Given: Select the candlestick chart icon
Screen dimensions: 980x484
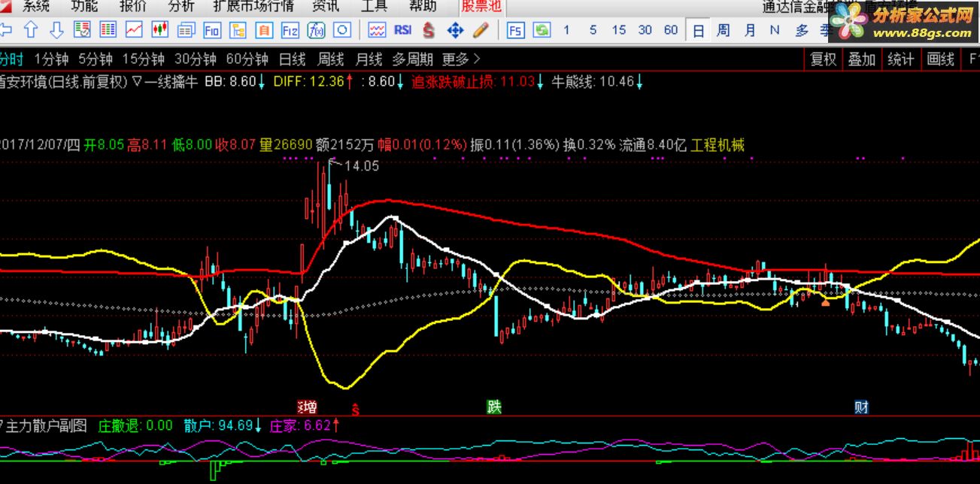Looking at the screenshot, I should [x=159, y=30].
